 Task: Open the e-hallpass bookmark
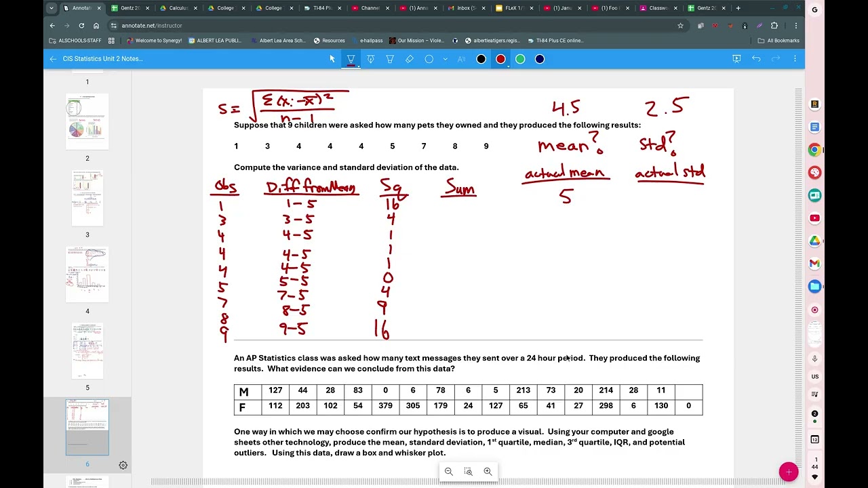367,41
